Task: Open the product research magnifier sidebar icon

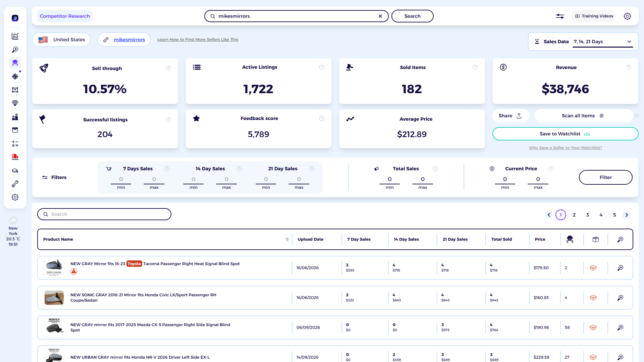Action: [15, 50]
